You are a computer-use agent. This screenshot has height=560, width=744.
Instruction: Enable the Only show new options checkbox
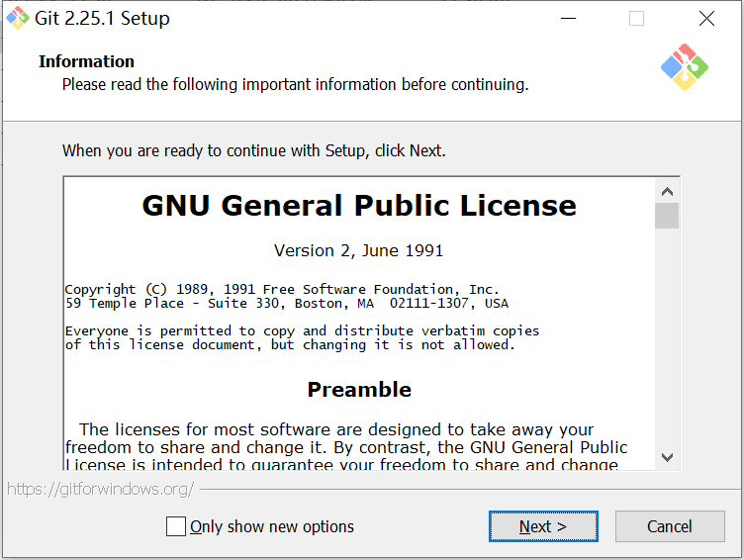point(176,526)
